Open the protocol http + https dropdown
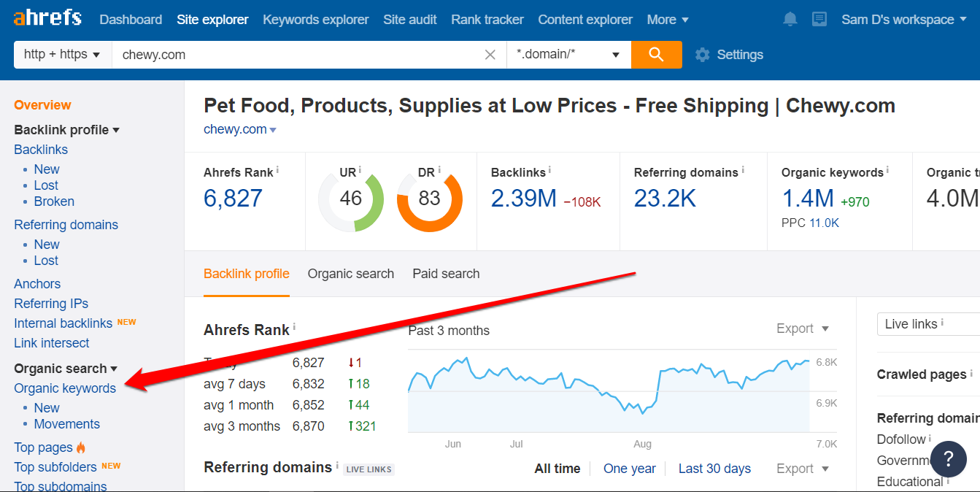980x492 pixels. [63, 55]
